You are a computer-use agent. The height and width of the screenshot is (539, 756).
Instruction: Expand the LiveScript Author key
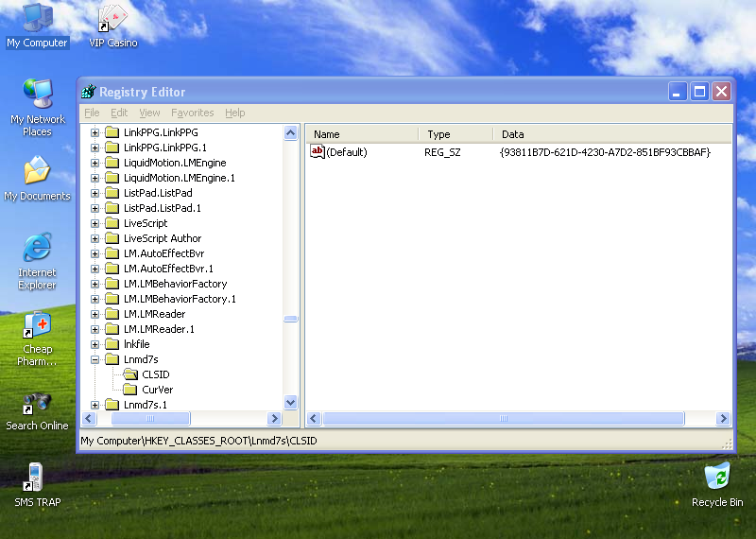95,238
